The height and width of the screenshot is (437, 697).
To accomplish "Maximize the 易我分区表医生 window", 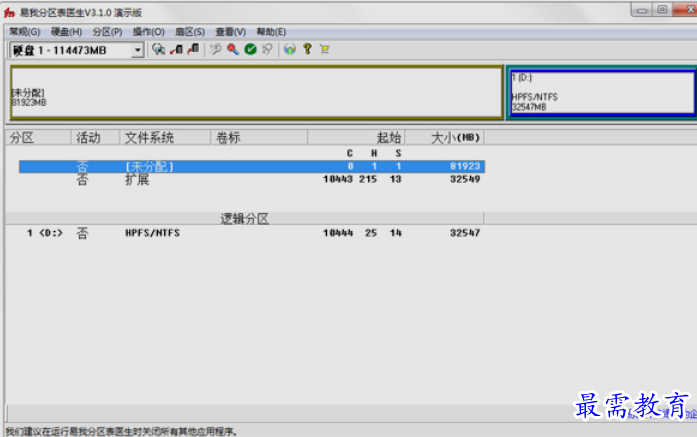I will (x=662, y=10).
